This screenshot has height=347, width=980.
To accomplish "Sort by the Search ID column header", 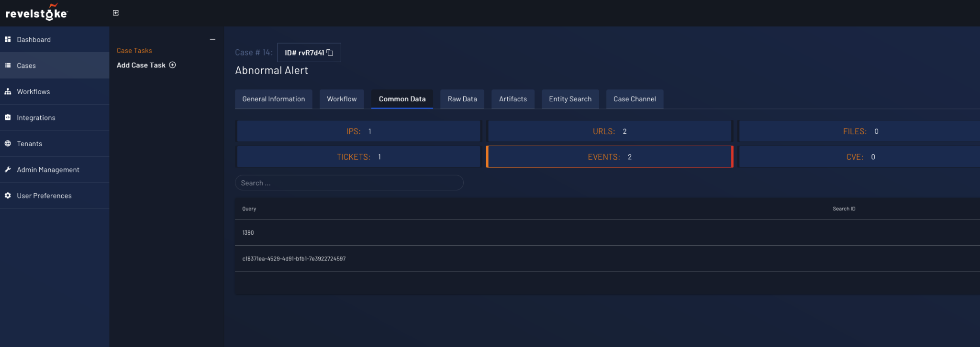I will tap(844, 209).
